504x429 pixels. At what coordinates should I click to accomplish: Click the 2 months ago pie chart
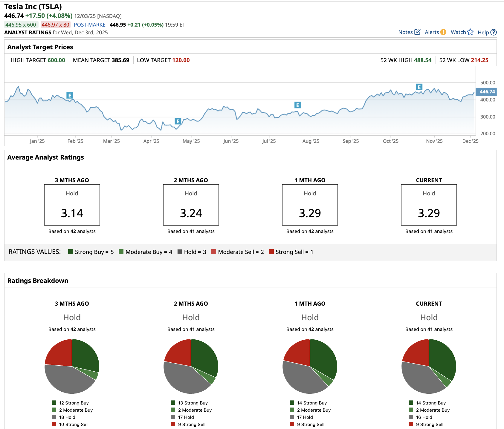click(191, 366)
